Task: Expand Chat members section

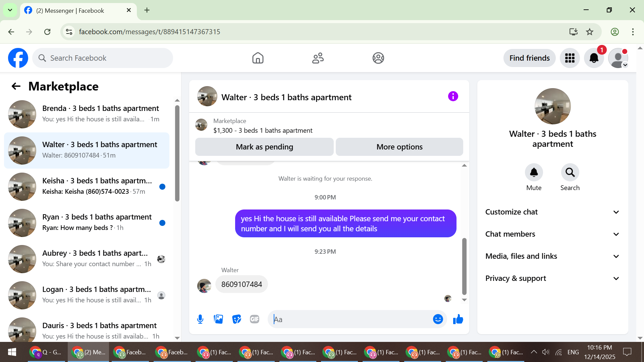Action: point(552,234)
